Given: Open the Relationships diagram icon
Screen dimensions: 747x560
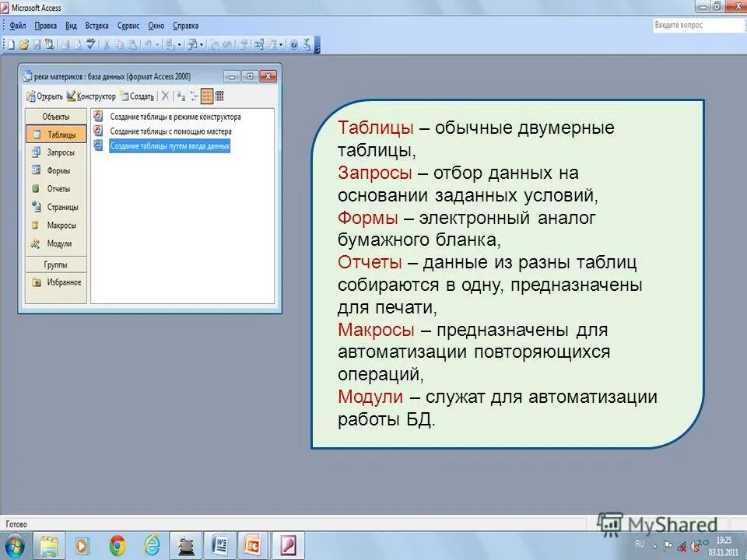Looking at the screenshot, I should click(x=259, y=44).
